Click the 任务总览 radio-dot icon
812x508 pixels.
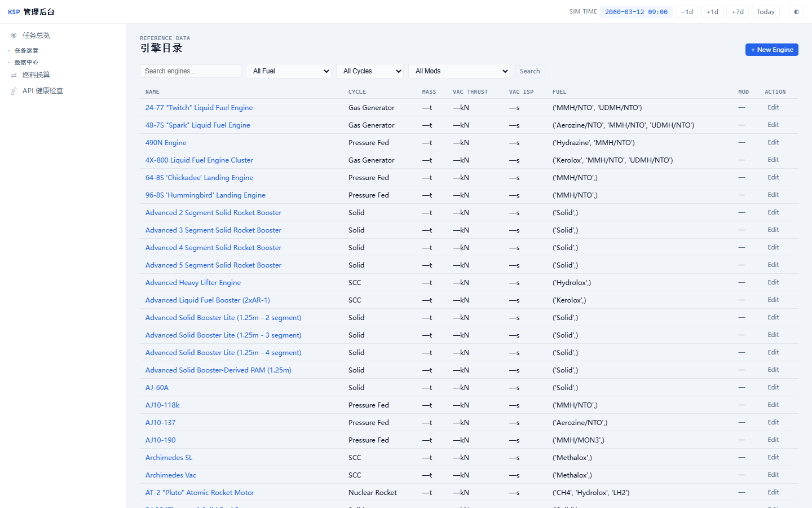point(14,35)
